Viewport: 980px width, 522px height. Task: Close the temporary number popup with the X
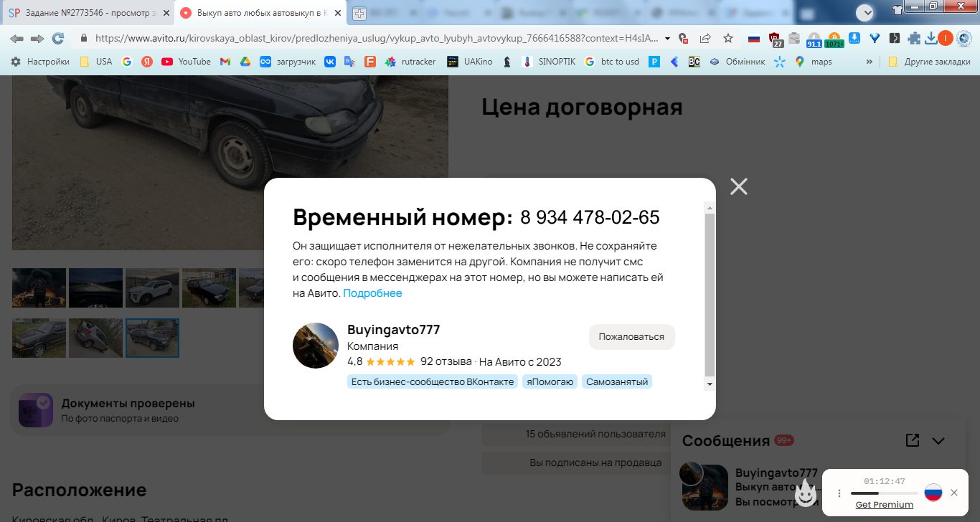[738, 186]
